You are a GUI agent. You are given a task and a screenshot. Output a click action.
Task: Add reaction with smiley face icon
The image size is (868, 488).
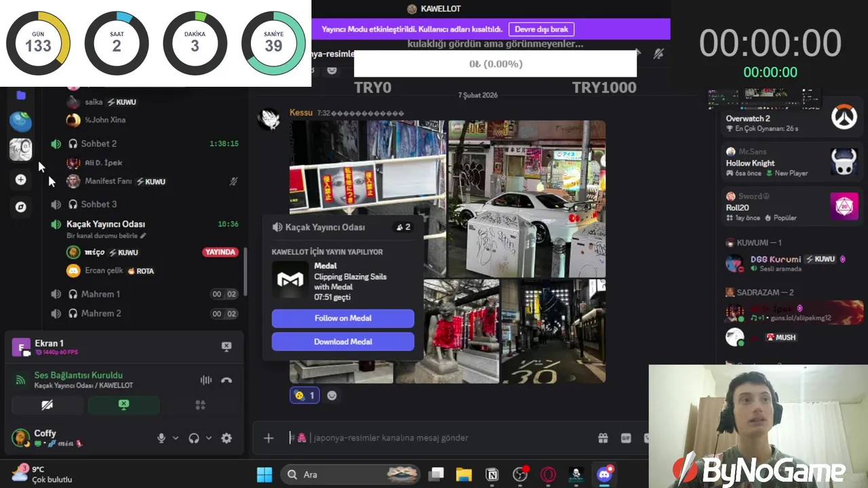tap(332, 395)
